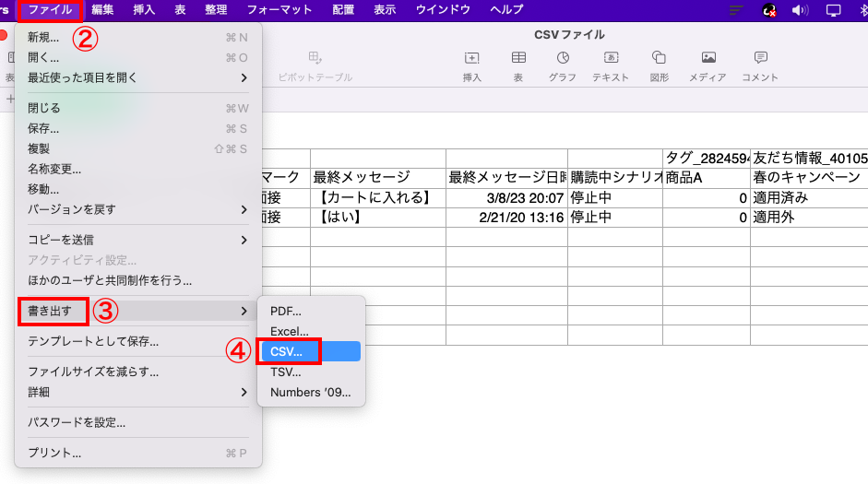868x484 pixels.
Task: Open the volume icon in menu bar
Action: [800, 10]
